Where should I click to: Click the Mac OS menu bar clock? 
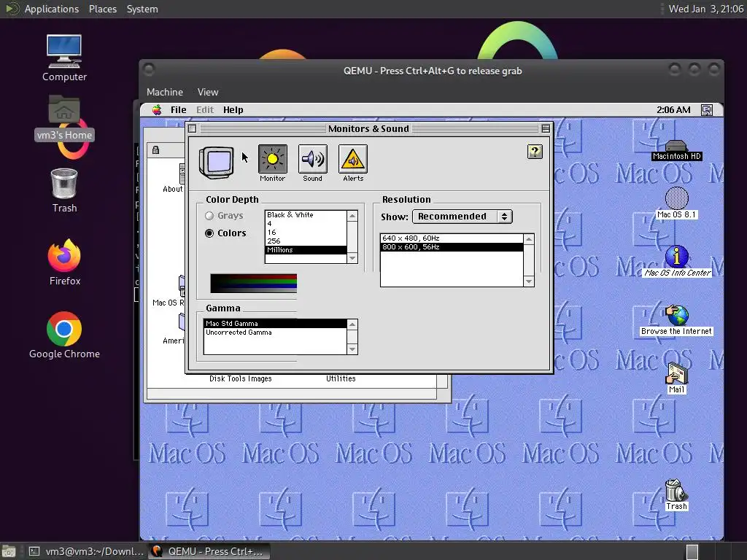[673, 110]
